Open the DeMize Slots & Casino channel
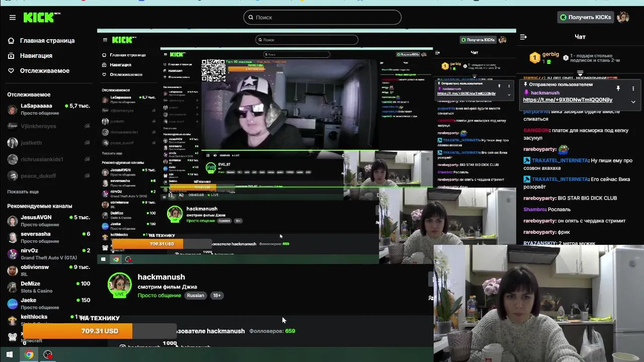 [x=49, y=287]
